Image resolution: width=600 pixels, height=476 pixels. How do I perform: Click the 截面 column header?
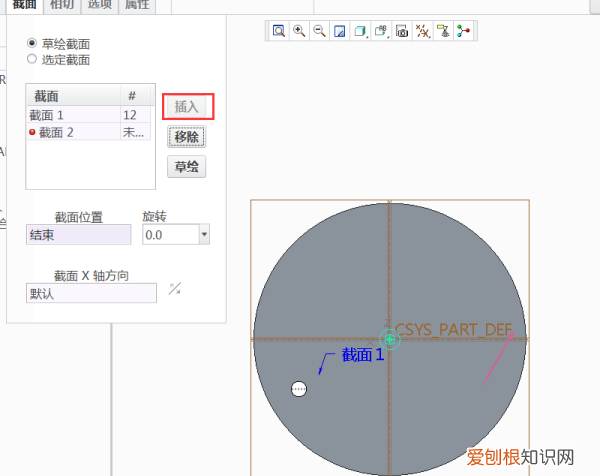[73, 96]
